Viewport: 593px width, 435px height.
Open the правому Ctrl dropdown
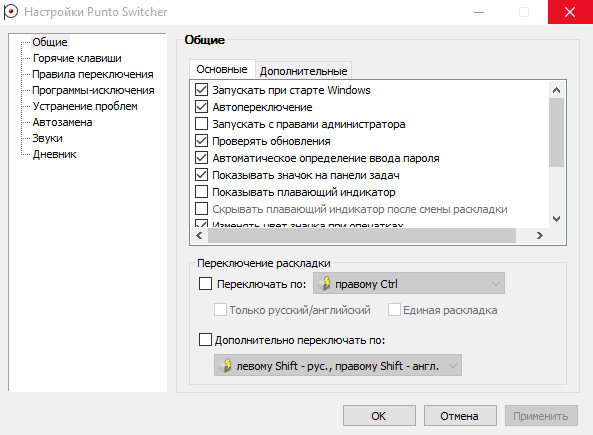coord(409,283)
